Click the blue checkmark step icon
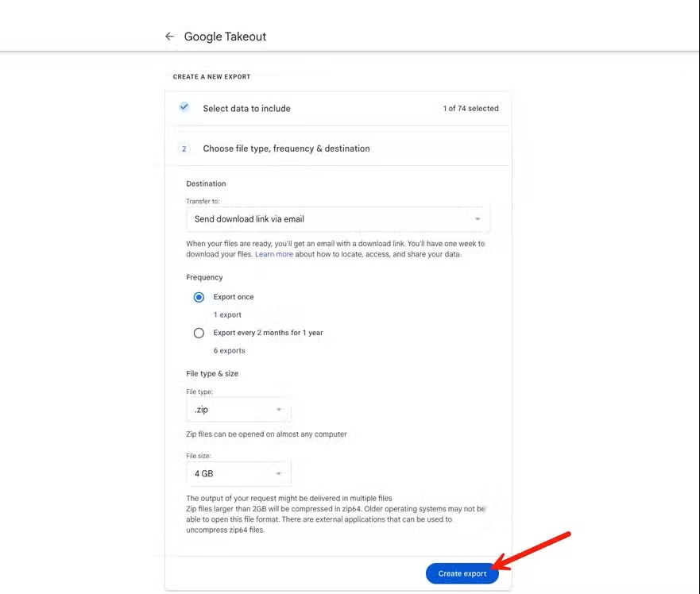 (x=184, y=107)
